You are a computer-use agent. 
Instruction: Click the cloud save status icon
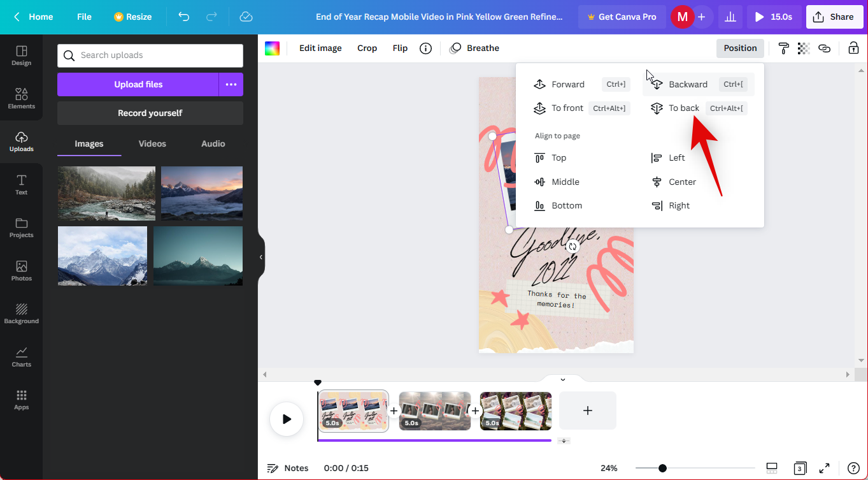tap(246, 17)
